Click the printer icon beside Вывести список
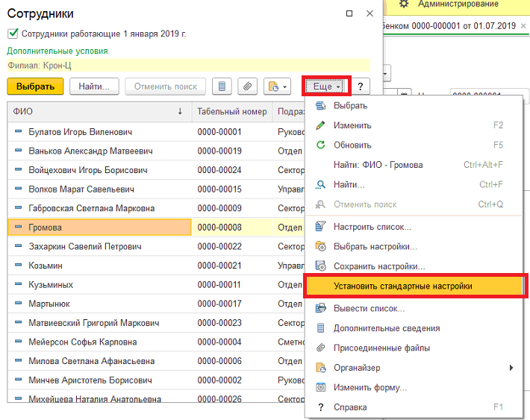Image resolution: width=530 pixels, height=420 pixels. [320, 308]
